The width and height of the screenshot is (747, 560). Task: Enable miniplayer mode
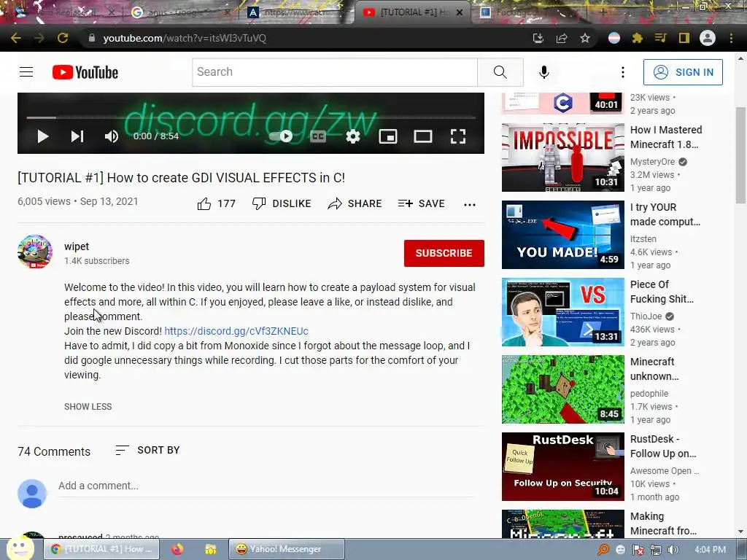[x=388, y=136]
